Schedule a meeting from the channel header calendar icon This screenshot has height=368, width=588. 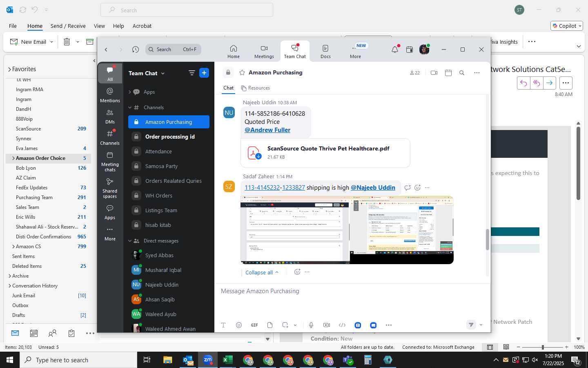tap(448, 73)
